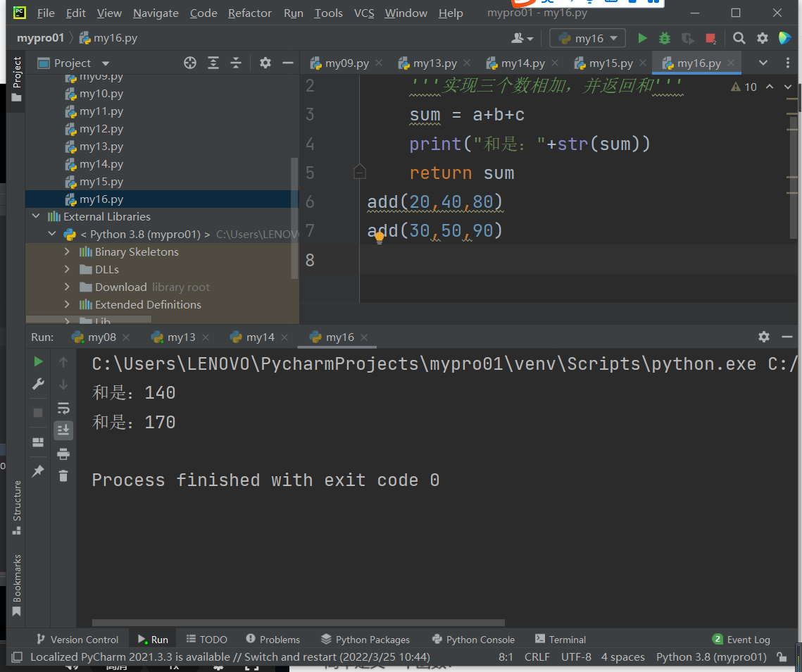The height and width of the screenshot is (672, 802).
Task: Toggle scroll to end in Run console
Action: 63,430
